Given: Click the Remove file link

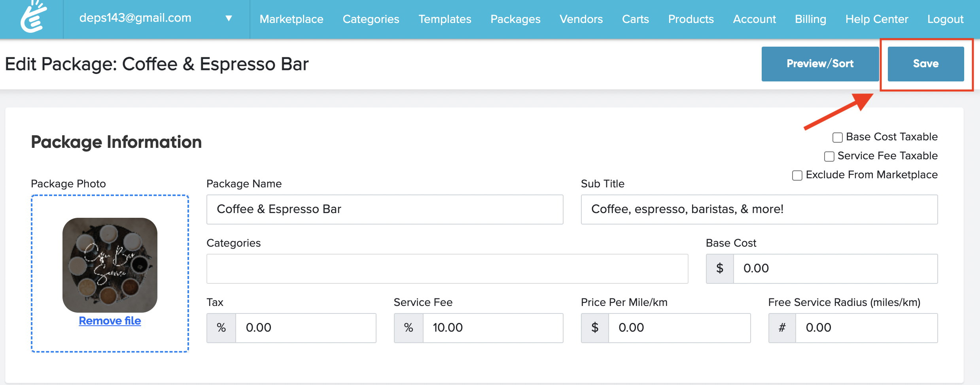Looking at the screenshot, I should (x=110, y=321).
